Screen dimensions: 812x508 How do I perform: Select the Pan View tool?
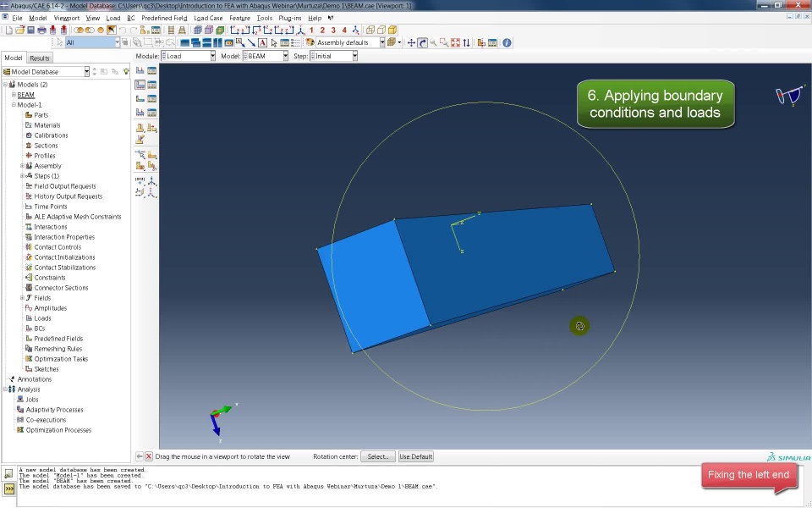click(411, 42)
